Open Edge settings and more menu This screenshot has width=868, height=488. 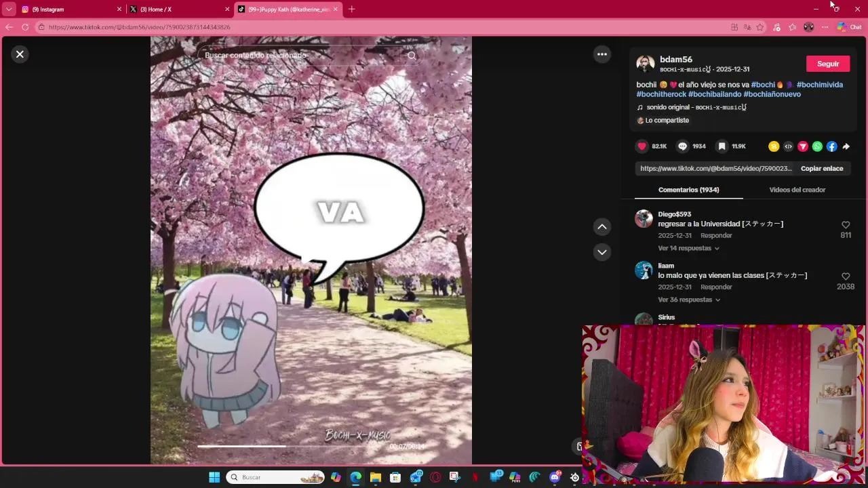pos(825,27)
